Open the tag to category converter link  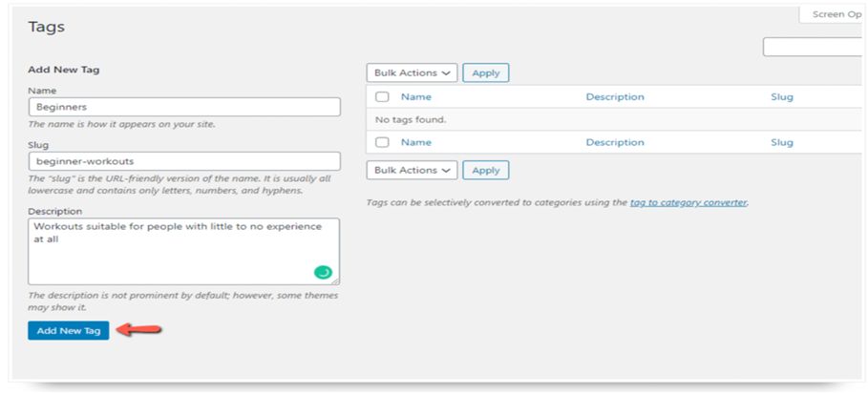click(688, 202)
